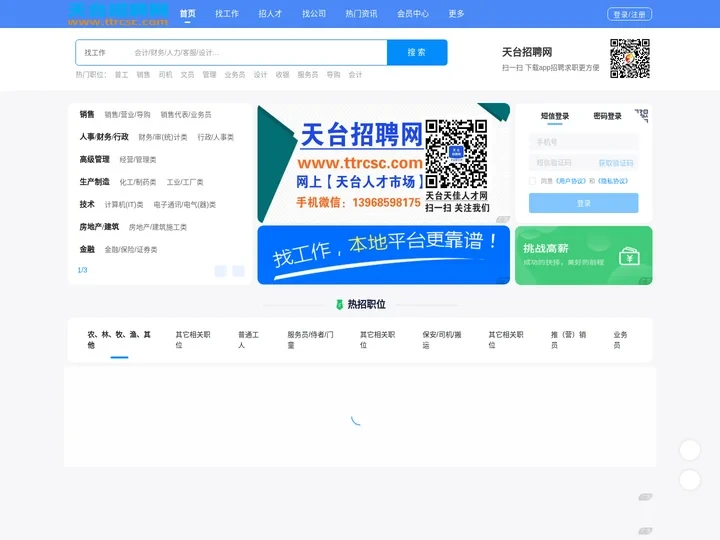Click the 找工作，本地平台更靠谱 banner
Screen dimensions: 720x540
coord(383,255)
